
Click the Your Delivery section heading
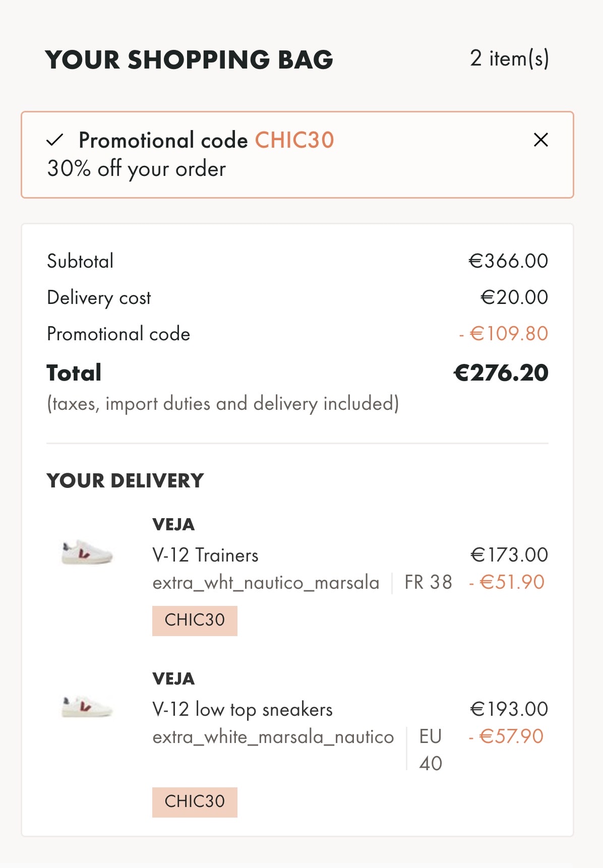coord(125,480)
